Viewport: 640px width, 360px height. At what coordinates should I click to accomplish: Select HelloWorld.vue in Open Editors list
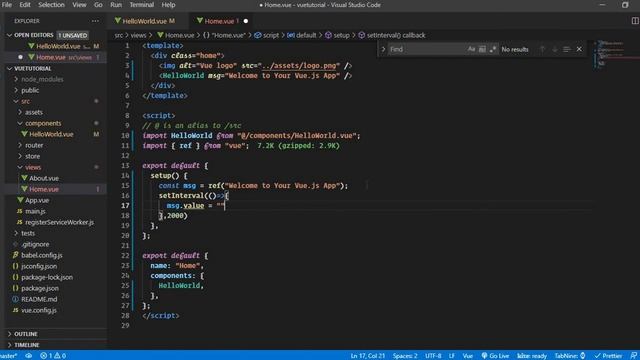pos(58,46)
